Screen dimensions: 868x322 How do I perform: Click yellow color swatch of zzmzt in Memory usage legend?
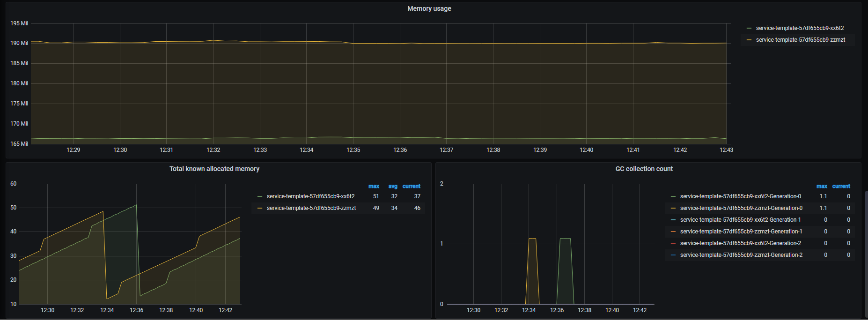[x=749, y=40]
